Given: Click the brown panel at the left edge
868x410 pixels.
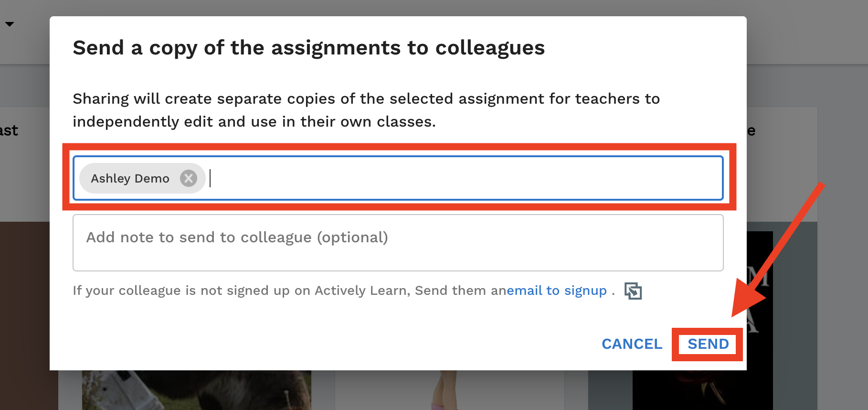Looking at the screenshot, I should (25, 315).
